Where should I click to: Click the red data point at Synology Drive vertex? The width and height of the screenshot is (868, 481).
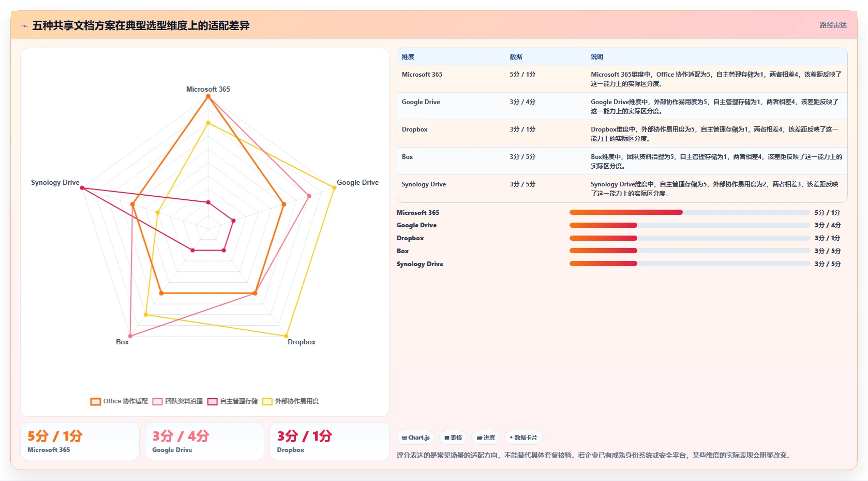pyautogui.click(x=82, y=187)
